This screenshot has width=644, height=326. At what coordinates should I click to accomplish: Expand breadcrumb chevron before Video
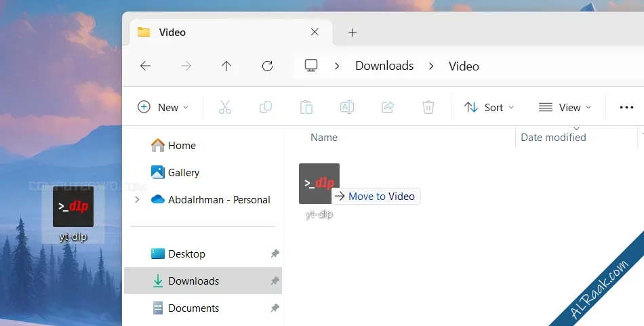pyautogui.click(x=431, y=66)
